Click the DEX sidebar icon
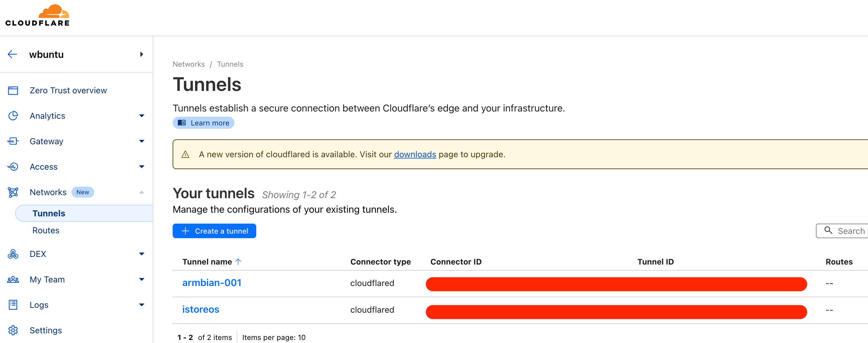The image size is (868, 343). pos(13,254)
